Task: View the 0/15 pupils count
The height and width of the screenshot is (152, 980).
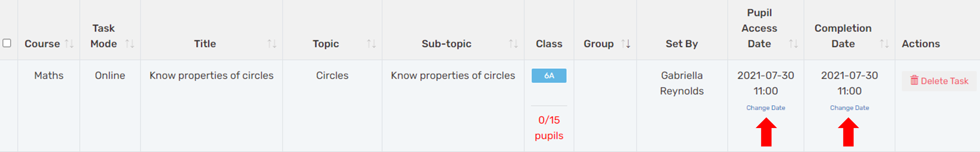Action: click(549, 128)
